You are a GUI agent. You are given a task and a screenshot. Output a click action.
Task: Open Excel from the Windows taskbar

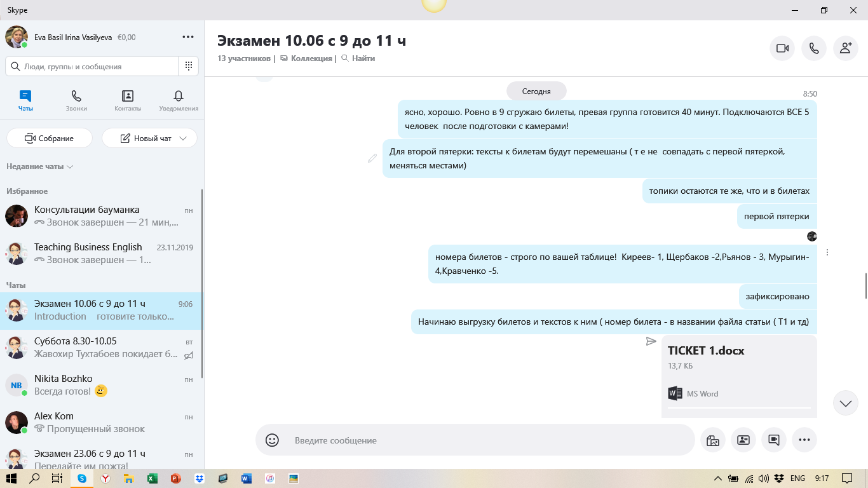click(152, 478)
